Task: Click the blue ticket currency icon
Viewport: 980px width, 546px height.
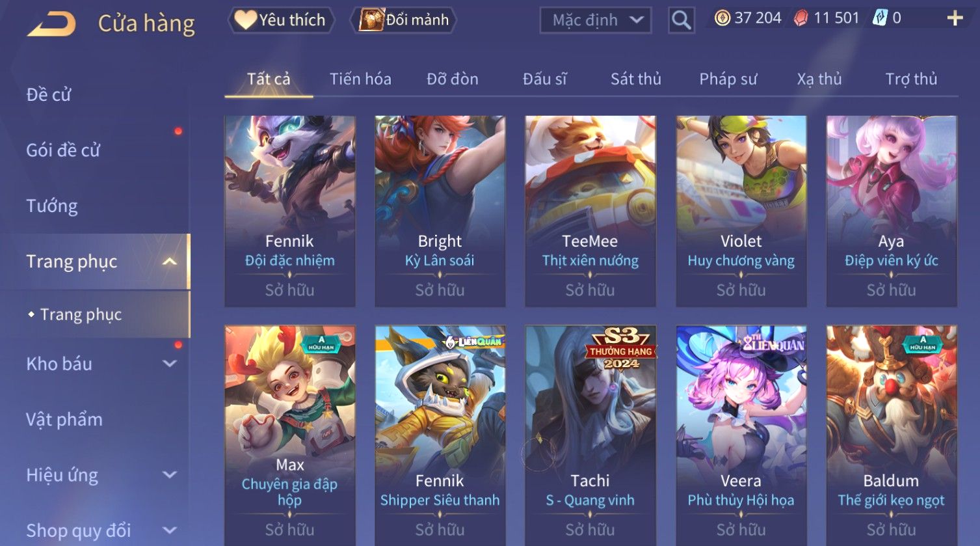Action: coord(880,18)
